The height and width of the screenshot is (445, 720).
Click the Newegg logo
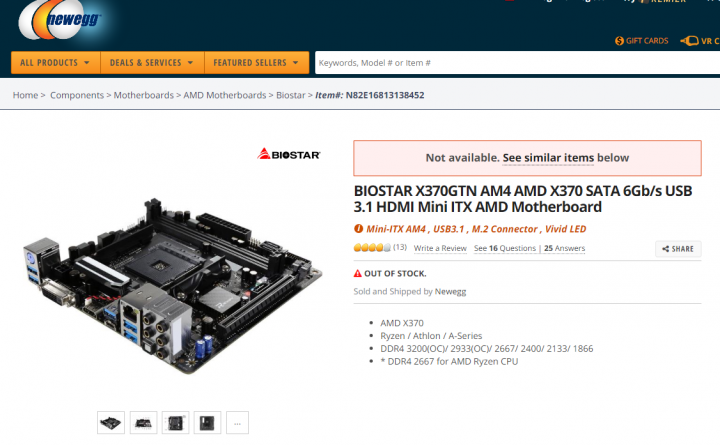(x=59, y=21)
